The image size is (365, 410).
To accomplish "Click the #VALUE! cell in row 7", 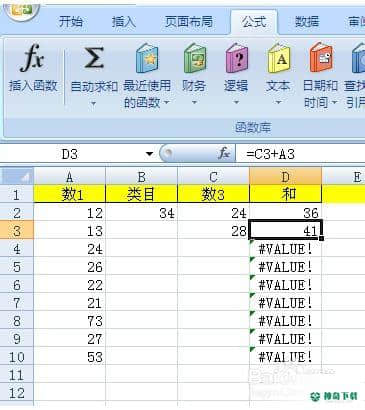I will pyautogui.click(x=285, y=302).
